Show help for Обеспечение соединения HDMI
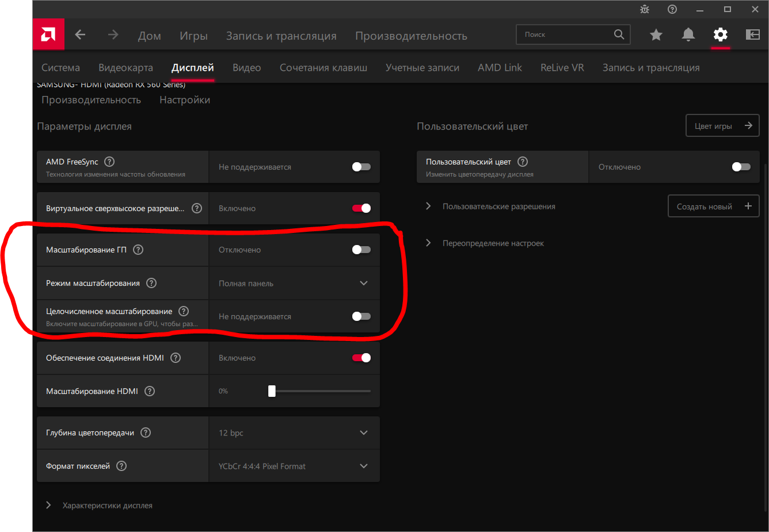769x532 pixels. coord(176,358)
